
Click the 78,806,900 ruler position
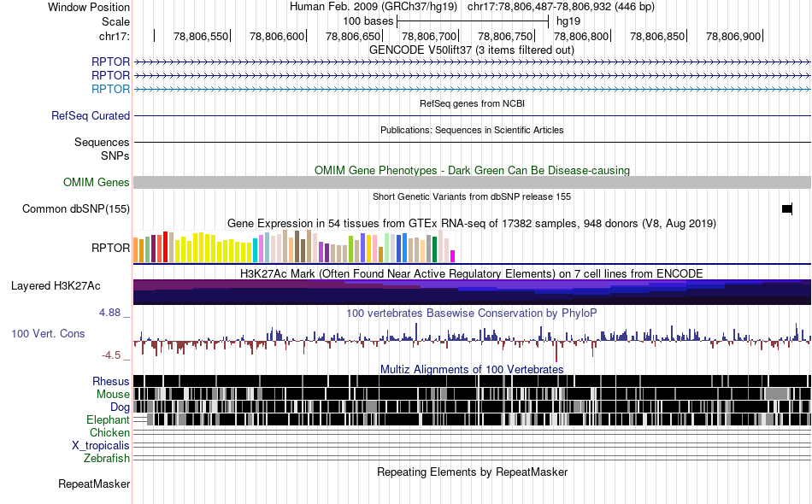(x=733, y=36)
